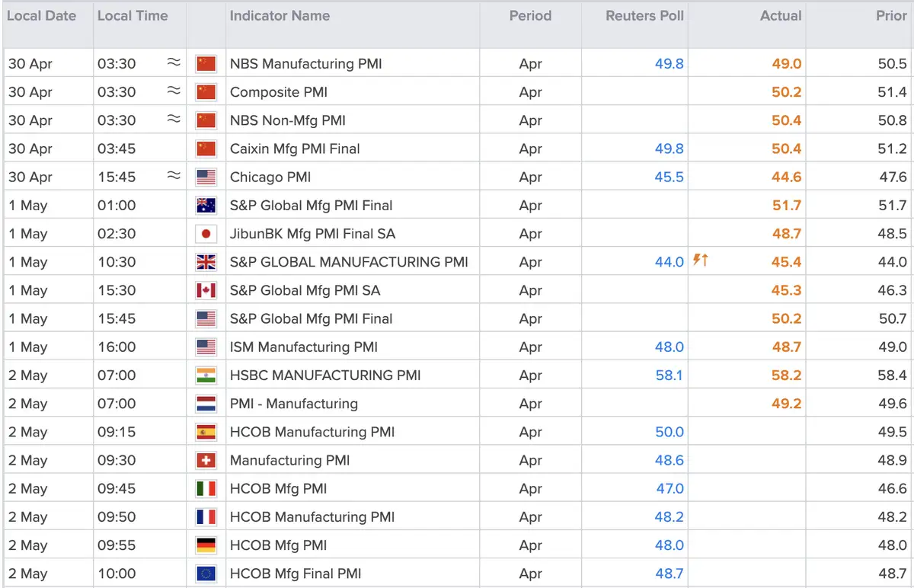Click the EU flag beside HCOB Mfg Final PMI
The image size is (914, 588).
click(206, 574)
